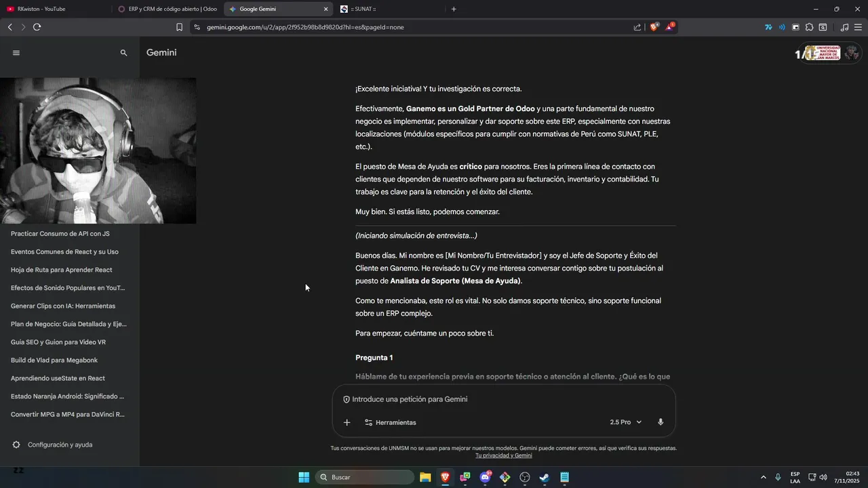Open Steam from the taskbar
This screenshot has width=868, height=488.
coord(545,477)
